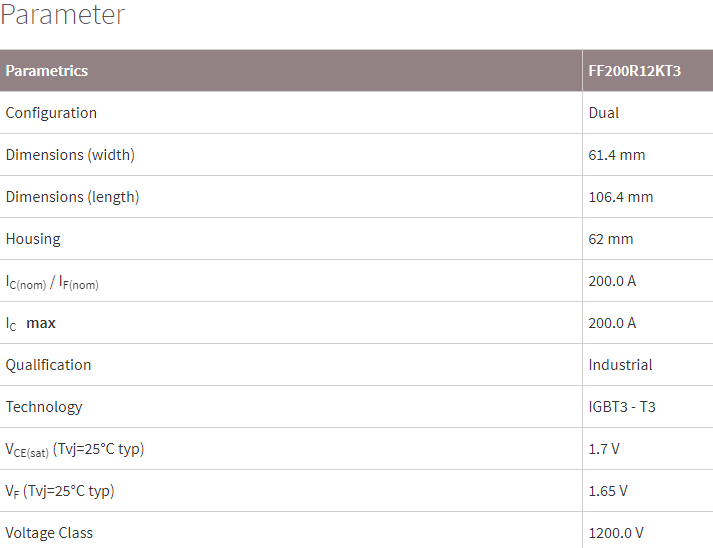713x548 pixels.
Task: Click the IC max row label
Action: point(31,324)
